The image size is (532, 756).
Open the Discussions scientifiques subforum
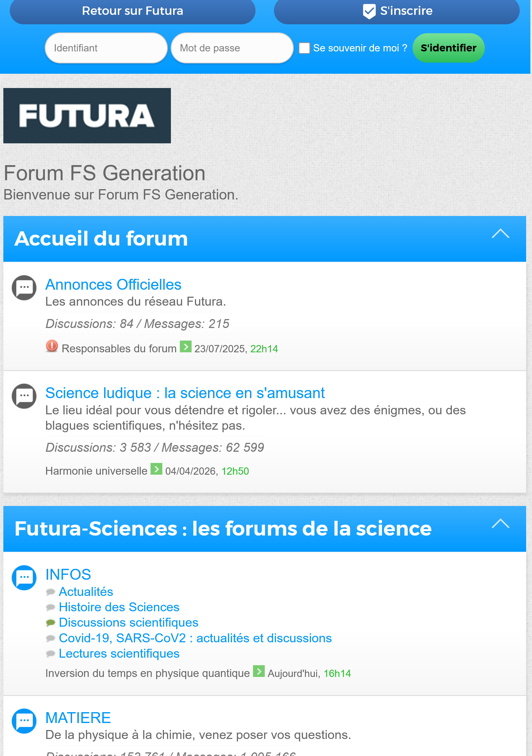point(128,622)
